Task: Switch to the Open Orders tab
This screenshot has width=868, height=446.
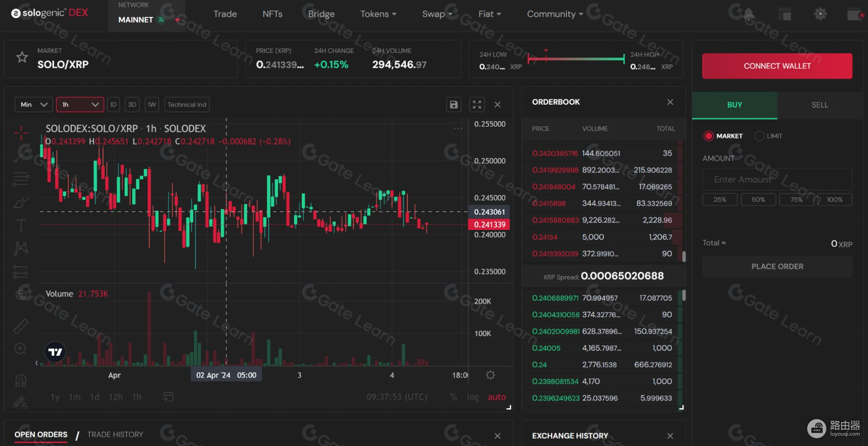Action: [41, 434]
